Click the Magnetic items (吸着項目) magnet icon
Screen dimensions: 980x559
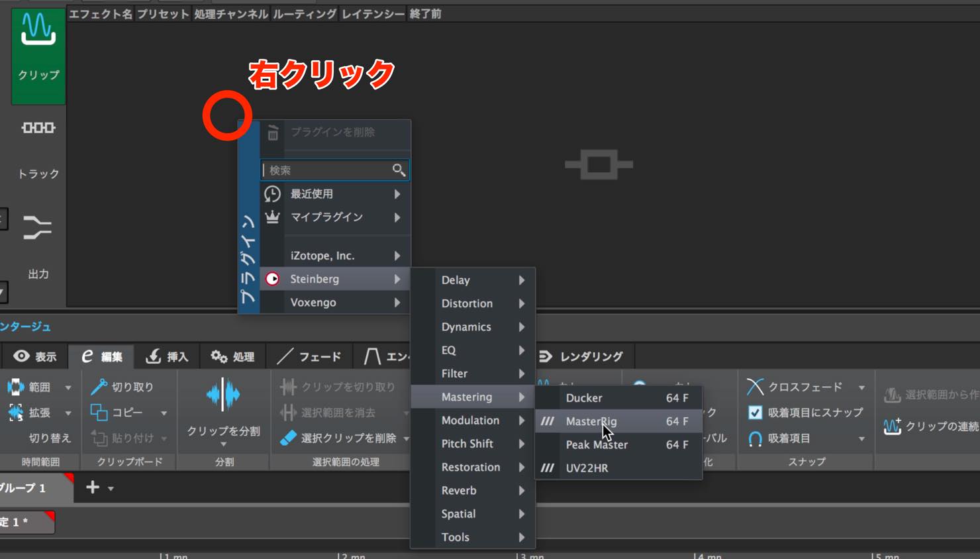click(755, 438)
